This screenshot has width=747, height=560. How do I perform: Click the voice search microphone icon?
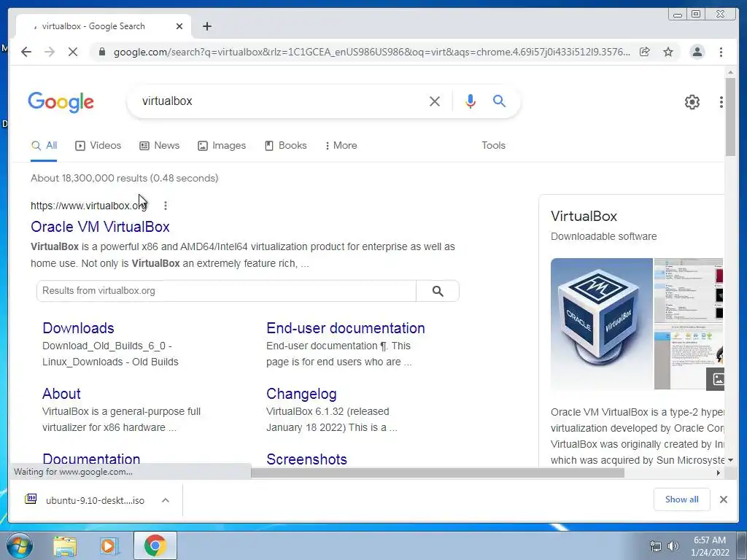click(x=471, y=101)
